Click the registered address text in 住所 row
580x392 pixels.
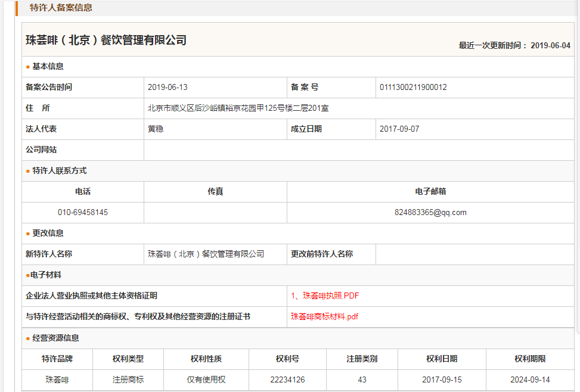point(238,108)
